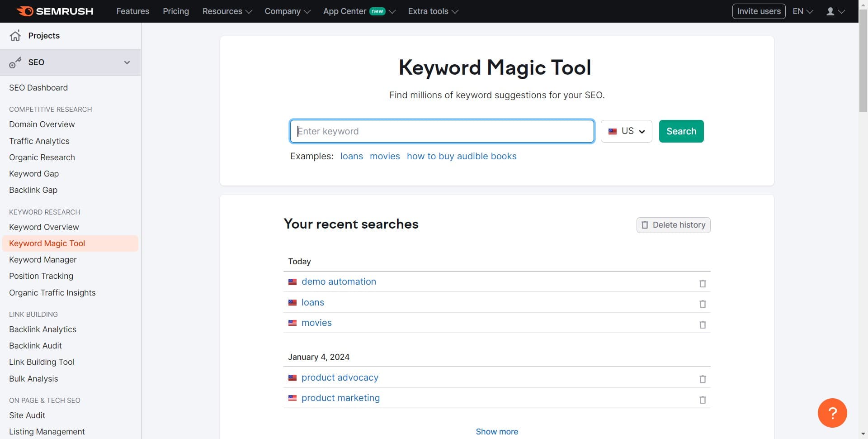Click the SEO wrench icon in the sidebar
The height and width of the screenshot is (439, 868).
15,62
